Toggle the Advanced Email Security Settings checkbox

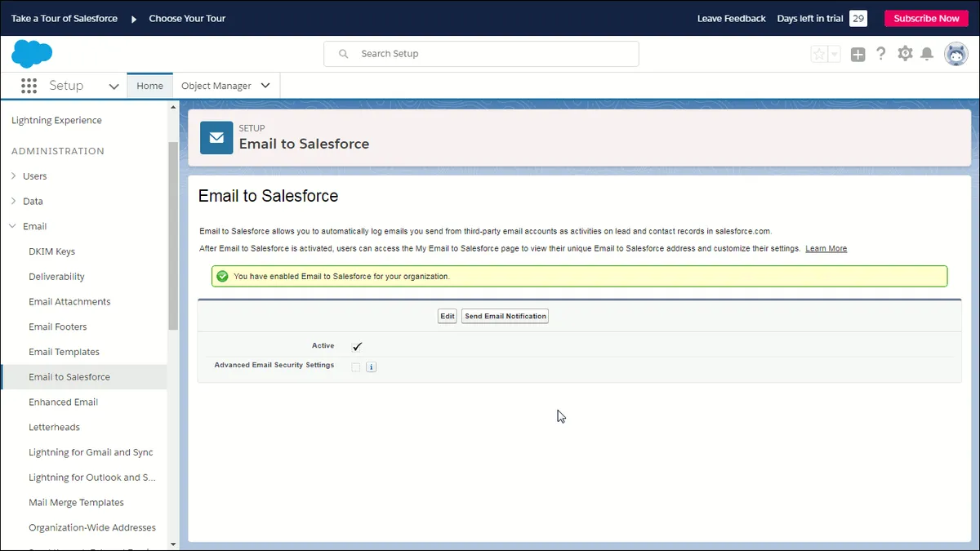[x=355, y=367]
